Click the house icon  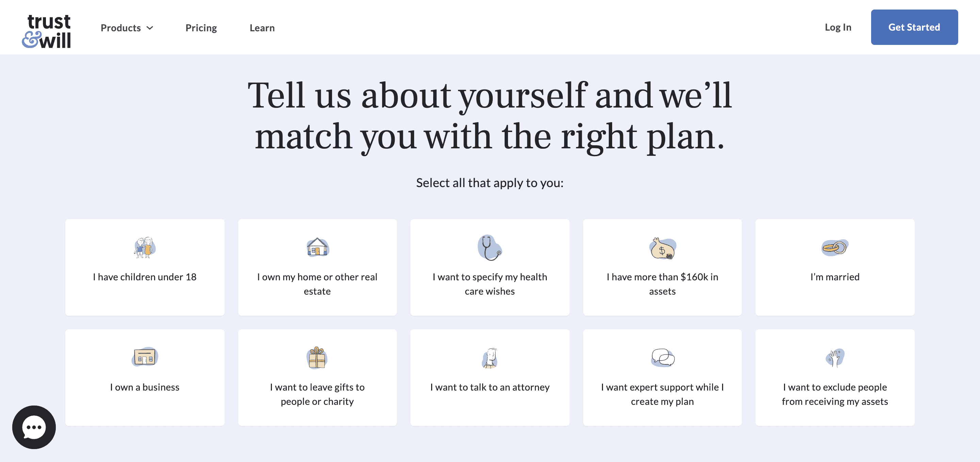click(318, 247)
